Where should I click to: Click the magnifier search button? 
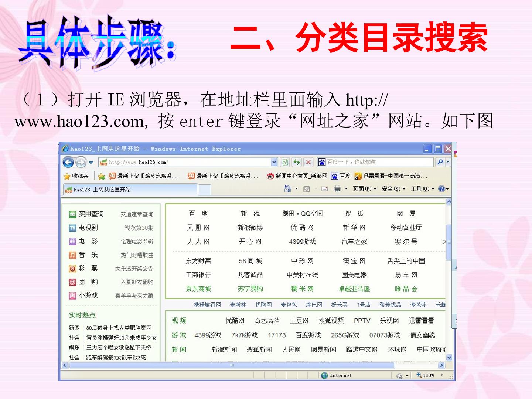click(440, 162)
